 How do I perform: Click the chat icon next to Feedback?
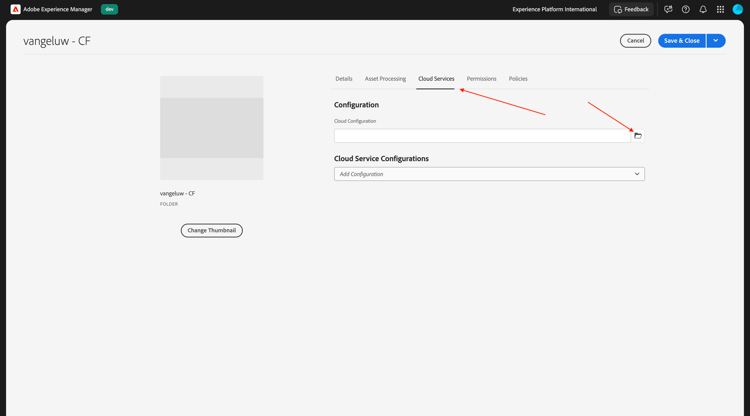coord(668,9)
